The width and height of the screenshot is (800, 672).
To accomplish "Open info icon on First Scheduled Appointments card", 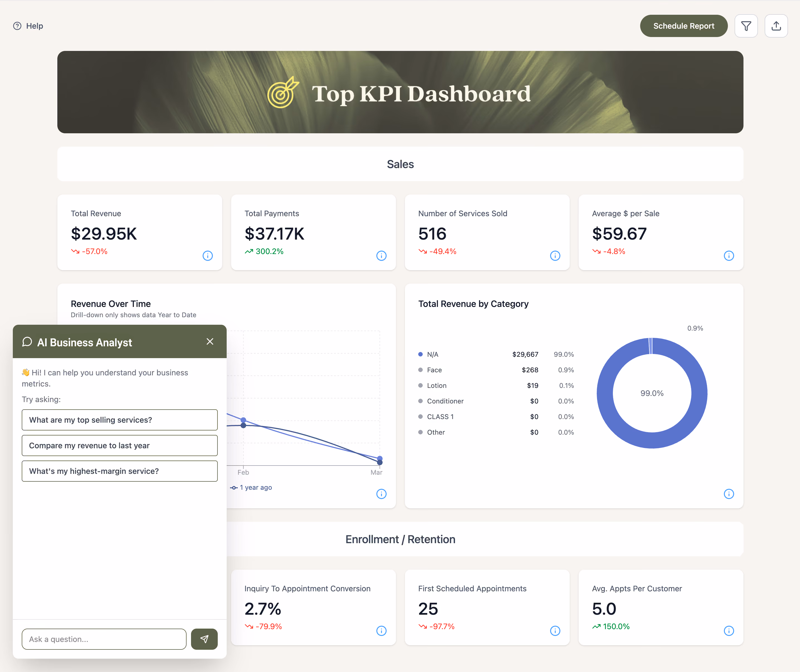I will click(x=555, y=631).
